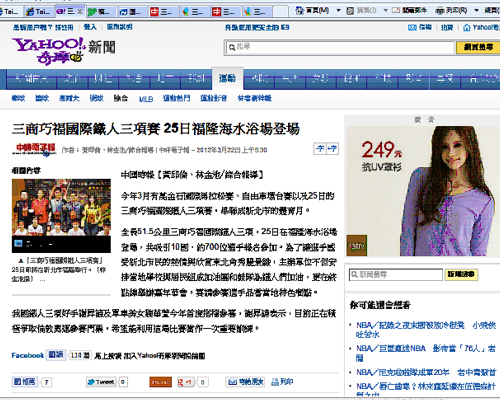Click the 中時電子報 source logo
Image resolution: width=500 pixels, height=400 pixels.
pyautogui.click(x=34, y=149)
